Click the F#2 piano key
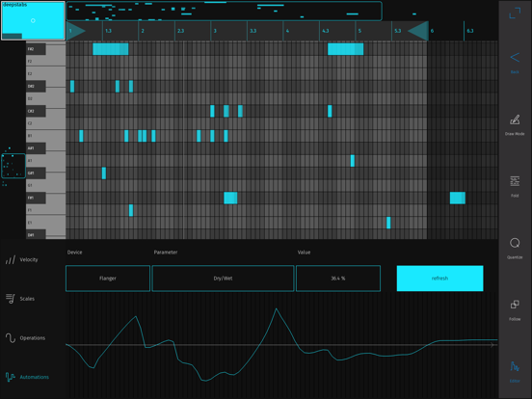The height and width of the screenshot is (399, 532). 36,49
